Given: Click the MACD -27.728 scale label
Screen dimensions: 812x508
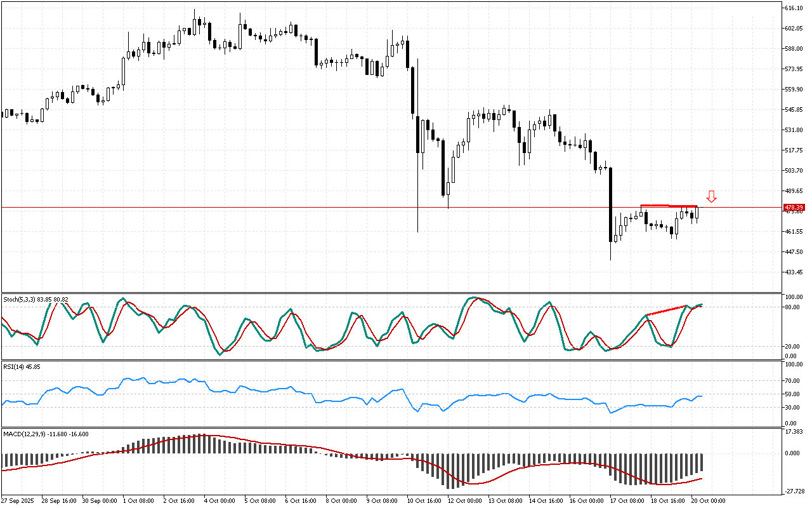Looking at the screenshot, I should point(793,491).
